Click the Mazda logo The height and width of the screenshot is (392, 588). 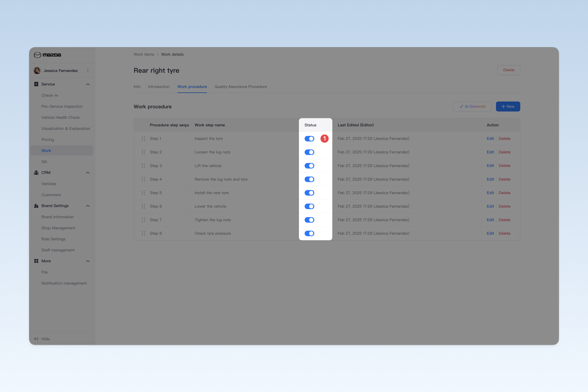click(47, 55)
